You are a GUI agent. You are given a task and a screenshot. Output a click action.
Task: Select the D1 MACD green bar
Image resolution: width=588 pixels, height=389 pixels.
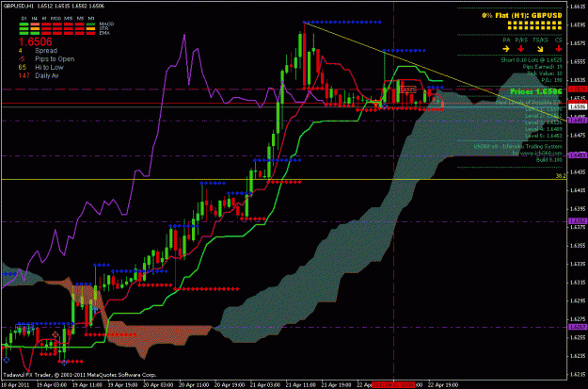click(24, 24)
